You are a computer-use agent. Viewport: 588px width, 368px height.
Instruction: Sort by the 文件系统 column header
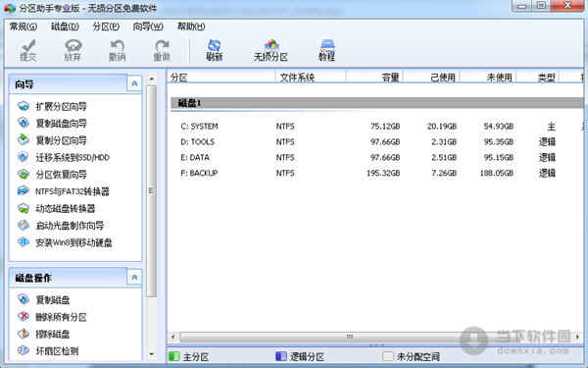311,78
